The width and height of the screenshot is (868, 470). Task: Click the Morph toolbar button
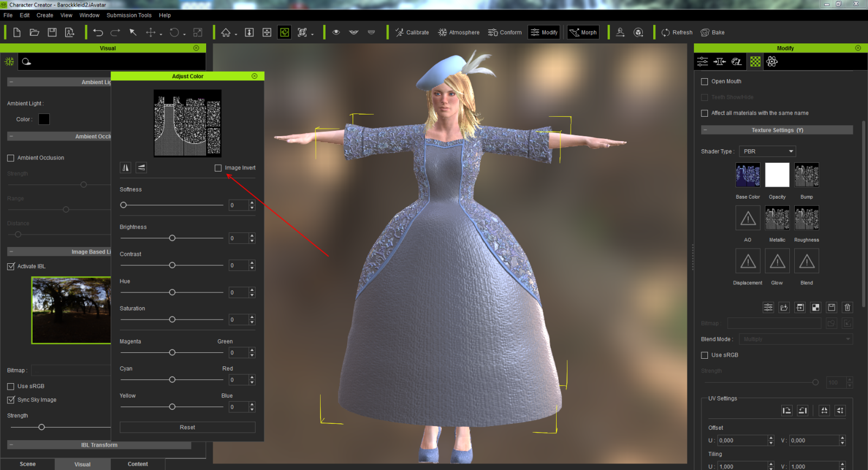pyautogui.click(x=583, y=33)
